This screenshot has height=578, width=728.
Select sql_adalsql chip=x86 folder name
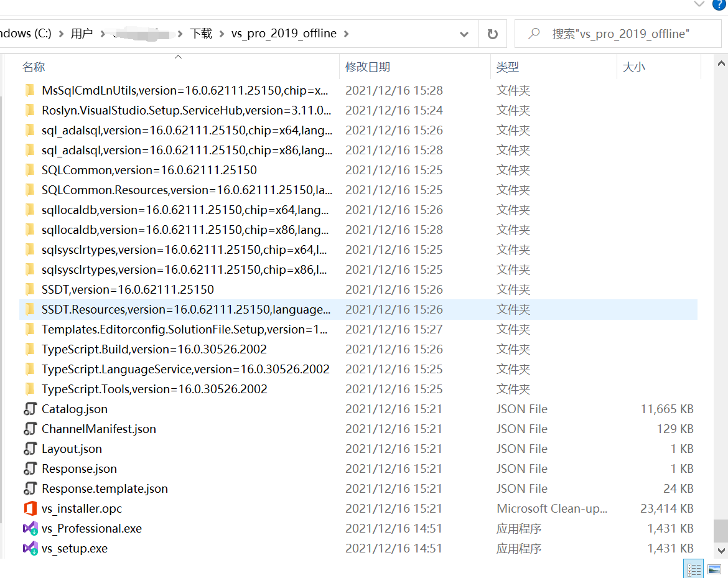tap(187, 150)
